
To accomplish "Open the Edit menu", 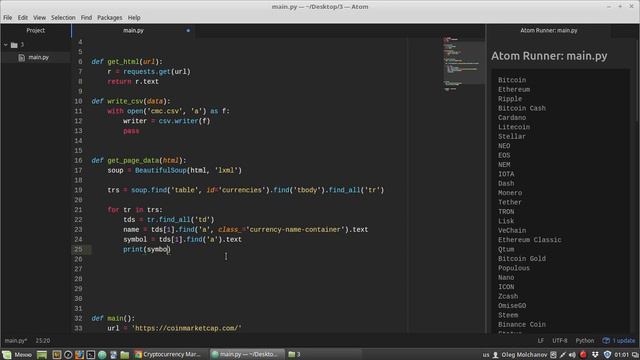I will point(23,18).
